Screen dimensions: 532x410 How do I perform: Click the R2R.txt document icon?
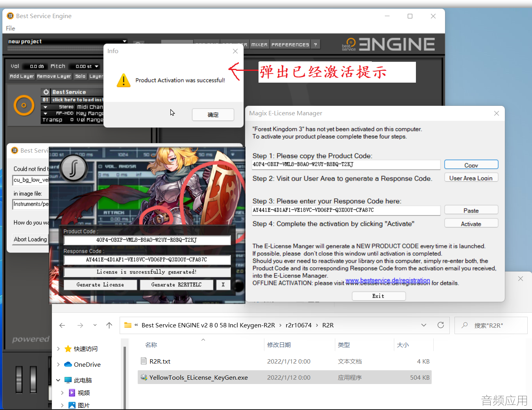[144, 361]
